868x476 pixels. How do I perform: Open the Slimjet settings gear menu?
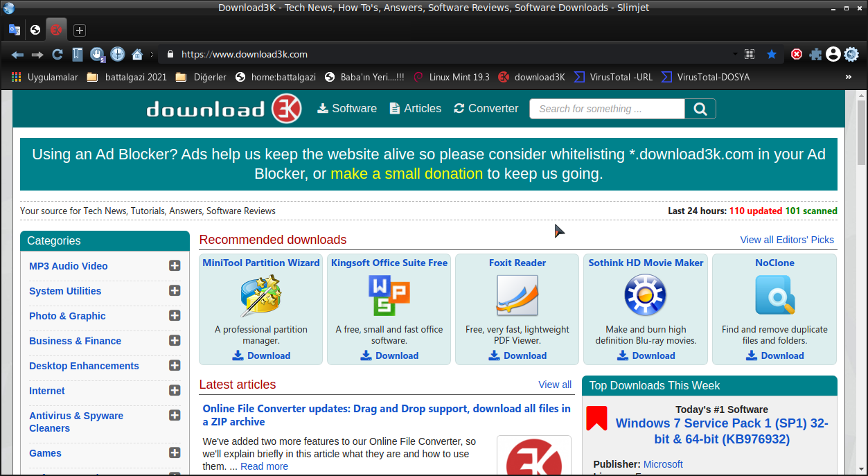[851, 54]
